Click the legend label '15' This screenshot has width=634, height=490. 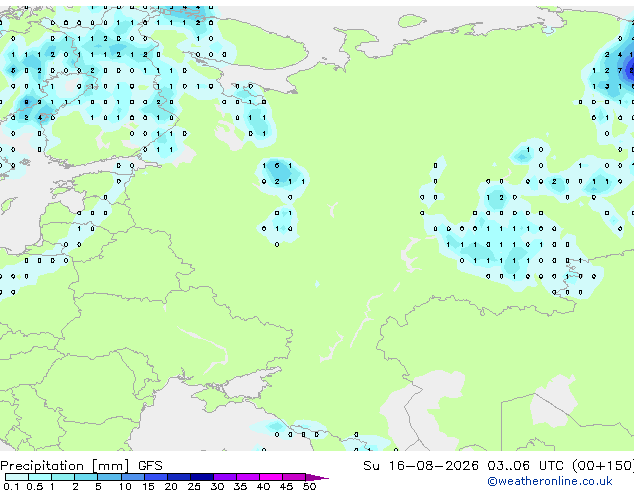click(148, 486)
